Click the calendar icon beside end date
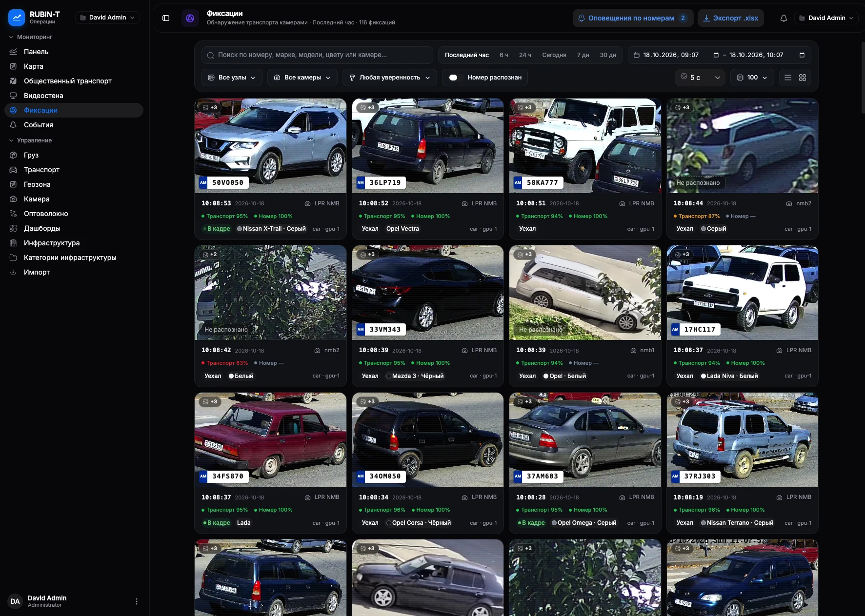 click(x=802, y=55)
